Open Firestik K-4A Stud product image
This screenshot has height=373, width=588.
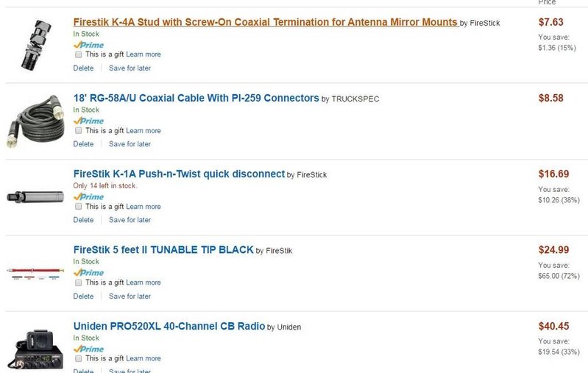[35, 45]
